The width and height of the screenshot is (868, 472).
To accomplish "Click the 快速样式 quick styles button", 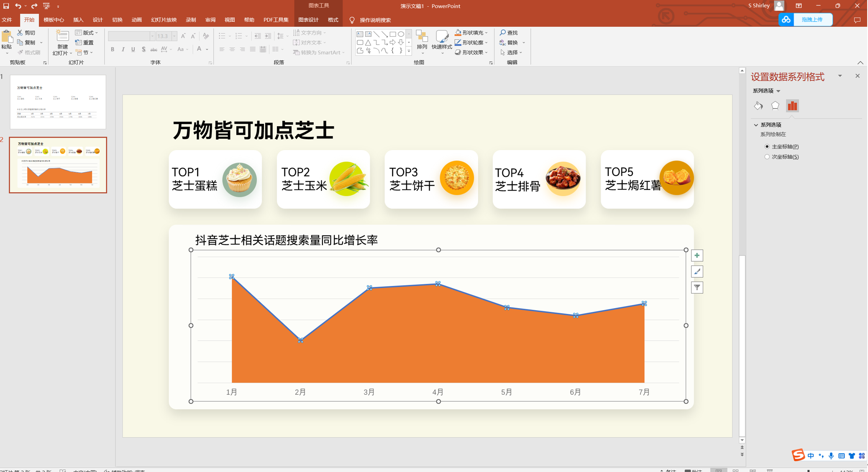I will tap(442, 42).
